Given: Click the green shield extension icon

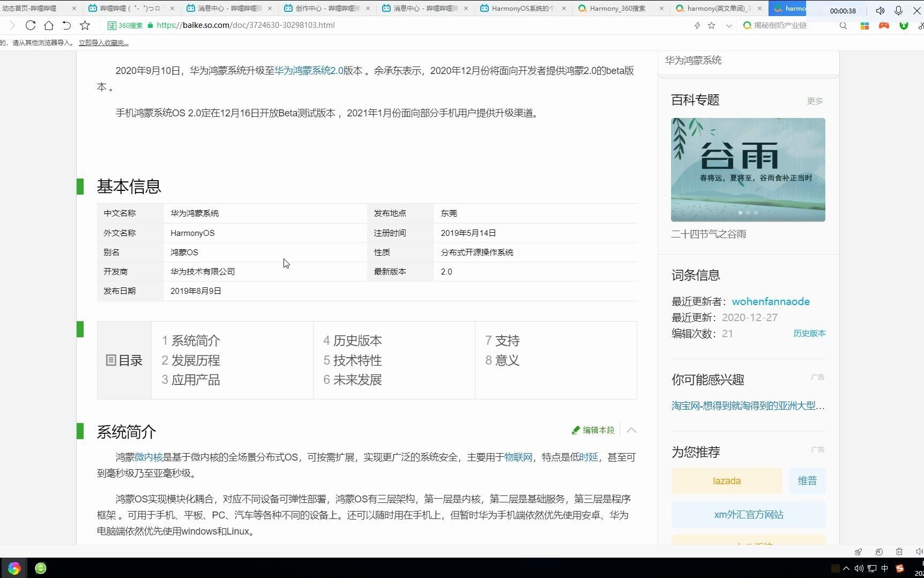Looking at the screenshot, I should tap(904, 25).
